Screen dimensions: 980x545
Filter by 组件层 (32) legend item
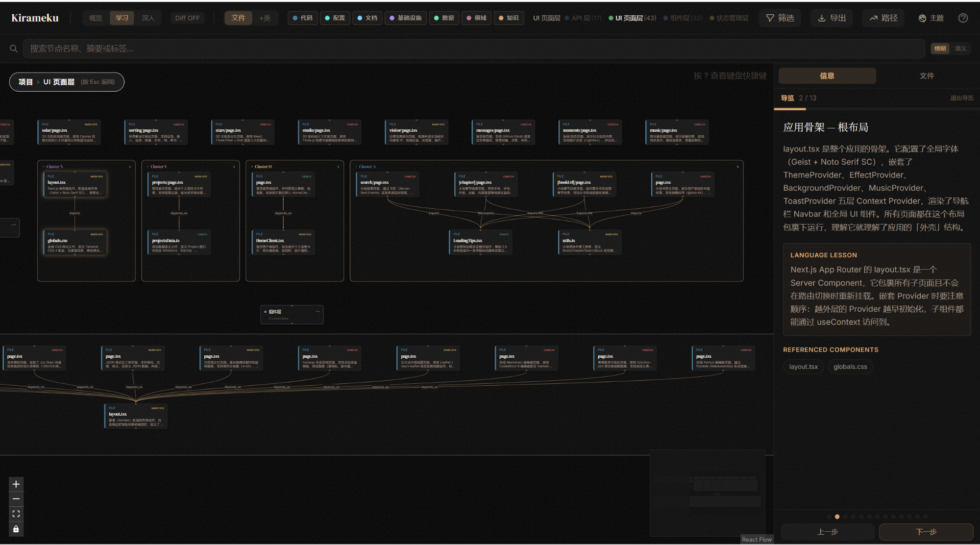683,18
